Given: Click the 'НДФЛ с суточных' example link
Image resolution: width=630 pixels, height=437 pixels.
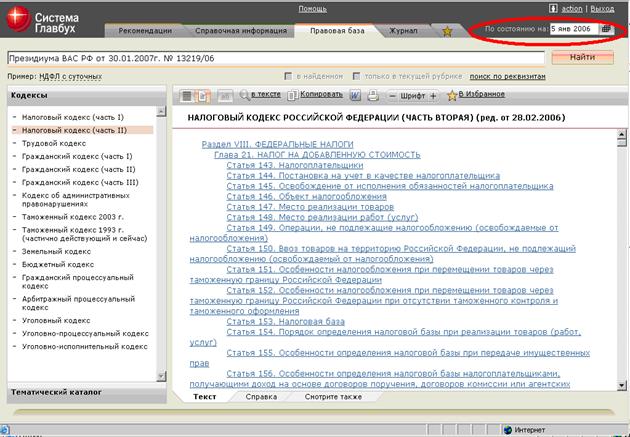Looking at the screenshot, I should click(70, 76).
